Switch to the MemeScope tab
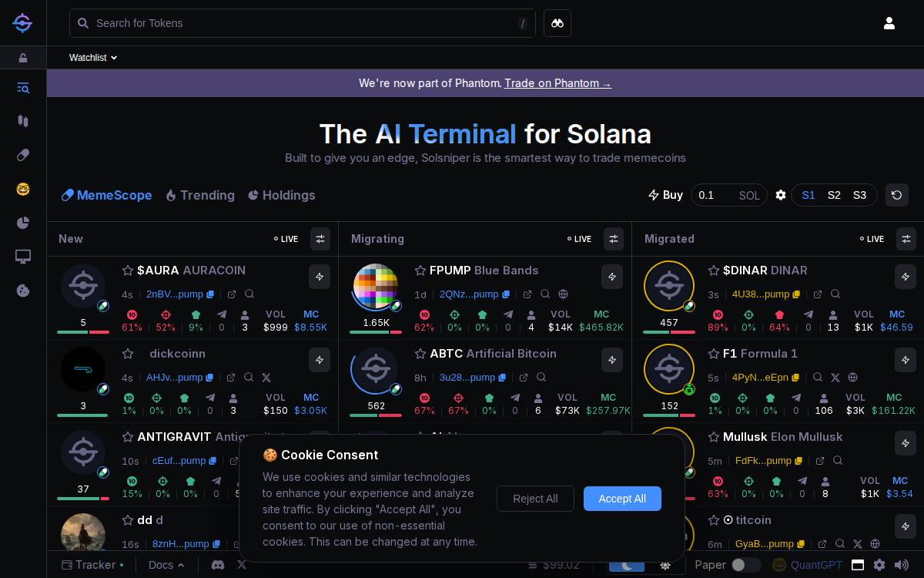 [x=107, y=195]
